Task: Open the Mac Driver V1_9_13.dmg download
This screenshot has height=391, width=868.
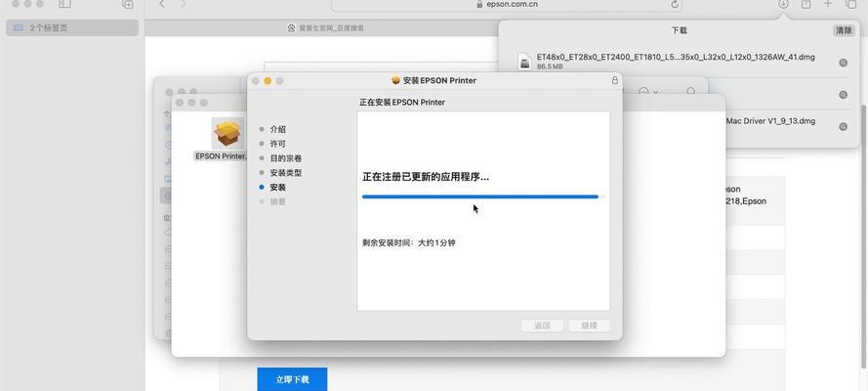Action: (x=770, y=121)
